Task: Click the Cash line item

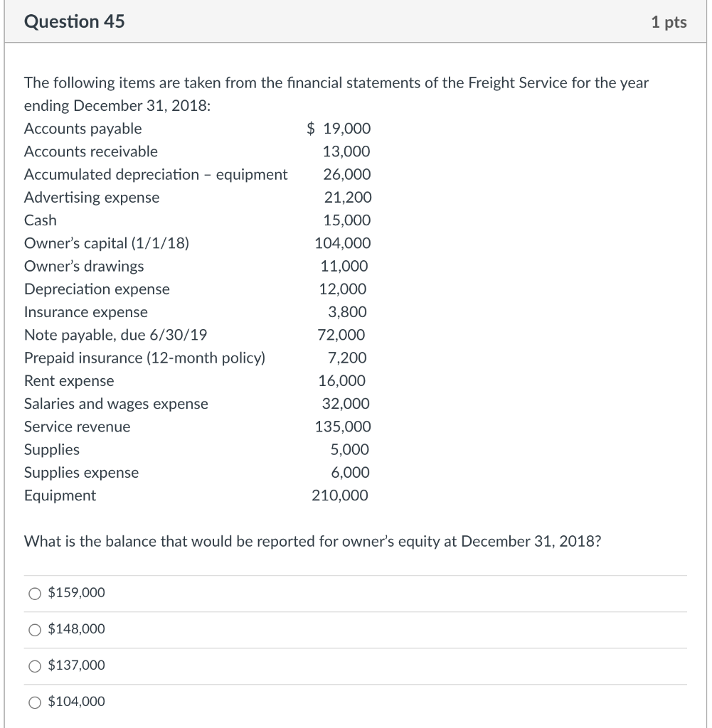Action: click(x=40, y=220)
